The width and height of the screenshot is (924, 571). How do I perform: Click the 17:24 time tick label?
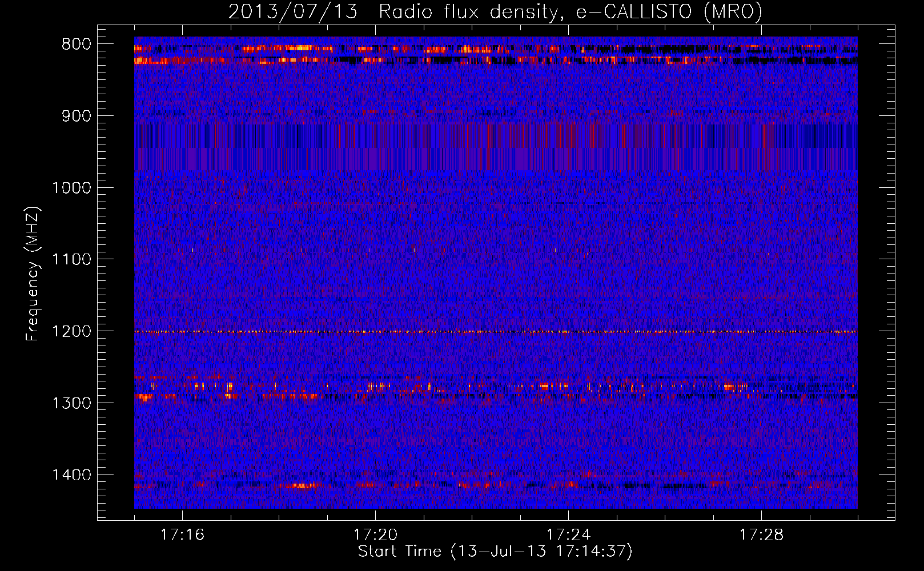(x=568, y=534)
